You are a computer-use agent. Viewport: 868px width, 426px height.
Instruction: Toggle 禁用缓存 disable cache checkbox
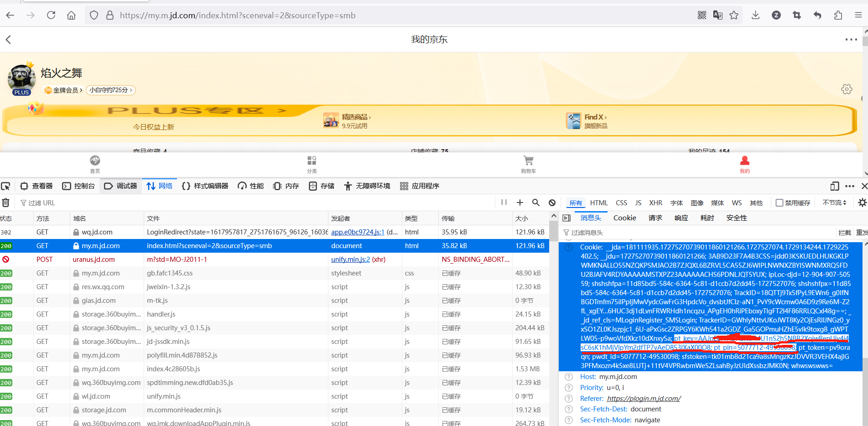pos(780,203)
